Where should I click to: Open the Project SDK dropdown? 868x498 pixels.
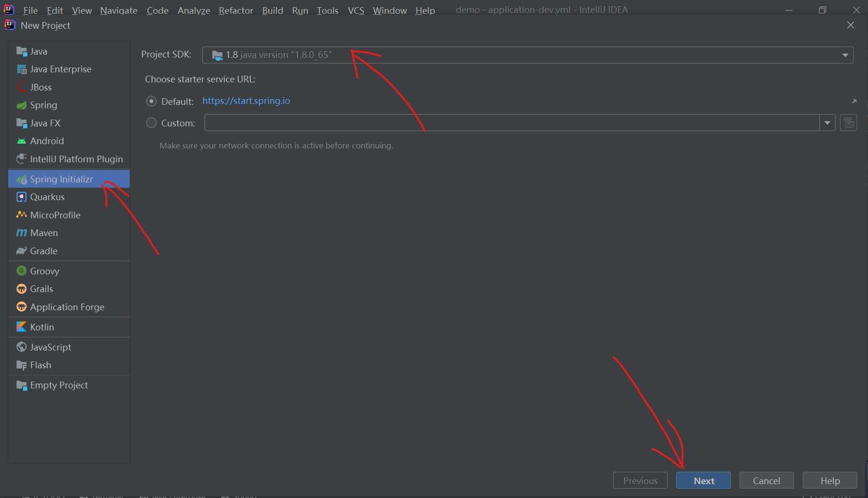pyautogui.click(x=528, y=55)
